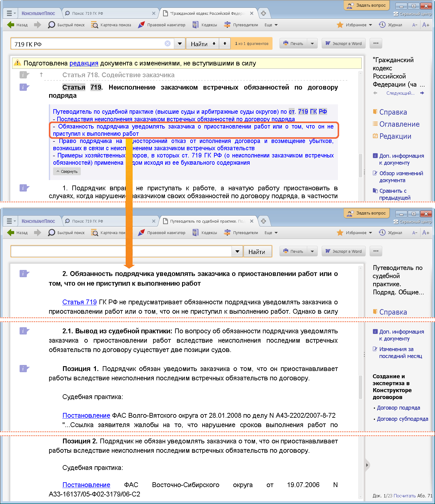Open Редакции in side panel
The width and height of the screenshot is (435, 504).
(x=392, y=136)
